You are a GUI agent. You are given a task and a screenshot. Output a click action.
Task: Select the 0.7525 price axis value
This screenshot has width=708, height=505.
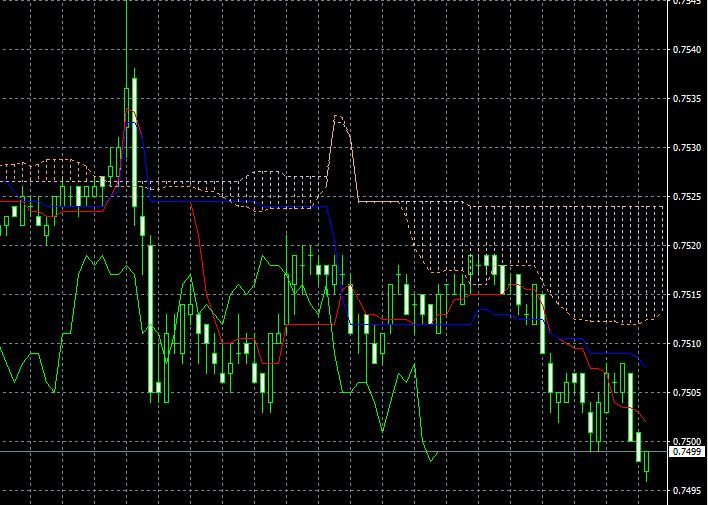[x=687, y=197]
